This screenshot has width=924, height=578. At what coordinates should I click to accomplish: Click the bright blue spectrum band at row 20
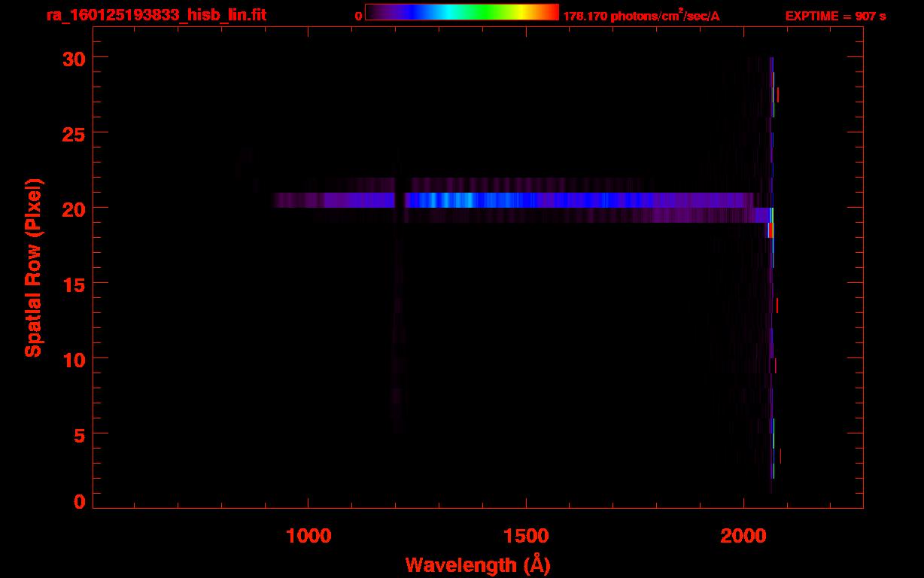coord(515,200)
